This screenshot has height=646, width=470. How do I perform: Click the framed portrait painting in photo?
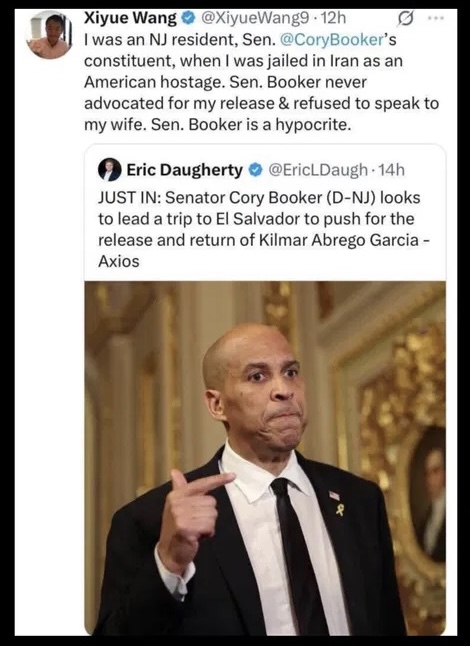point(426,494)
